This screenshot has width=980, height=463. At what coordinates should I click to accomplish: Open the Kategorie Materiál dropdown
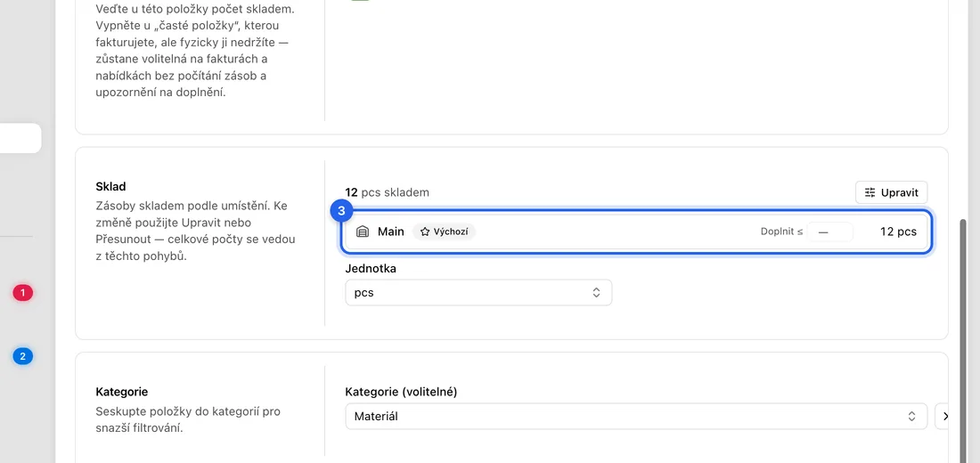pyautogui.click(x=636, y=416)
